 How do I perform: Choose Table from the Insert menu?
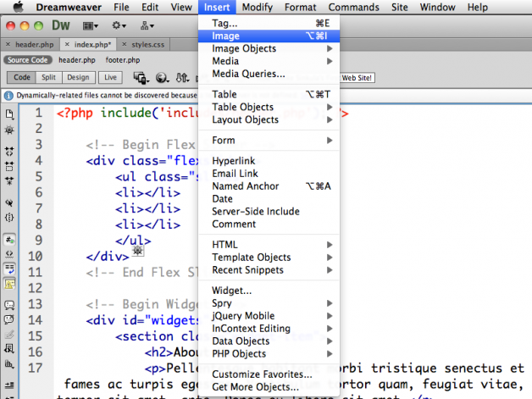tap(269, 94)
